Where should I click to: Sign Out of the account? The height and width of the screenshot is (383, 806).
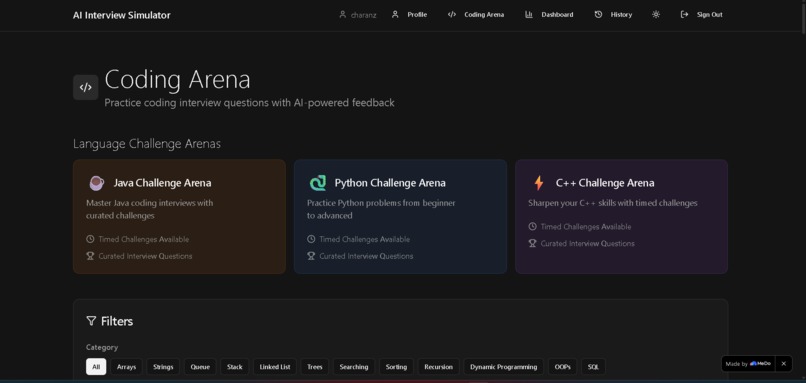click(701, 14)
